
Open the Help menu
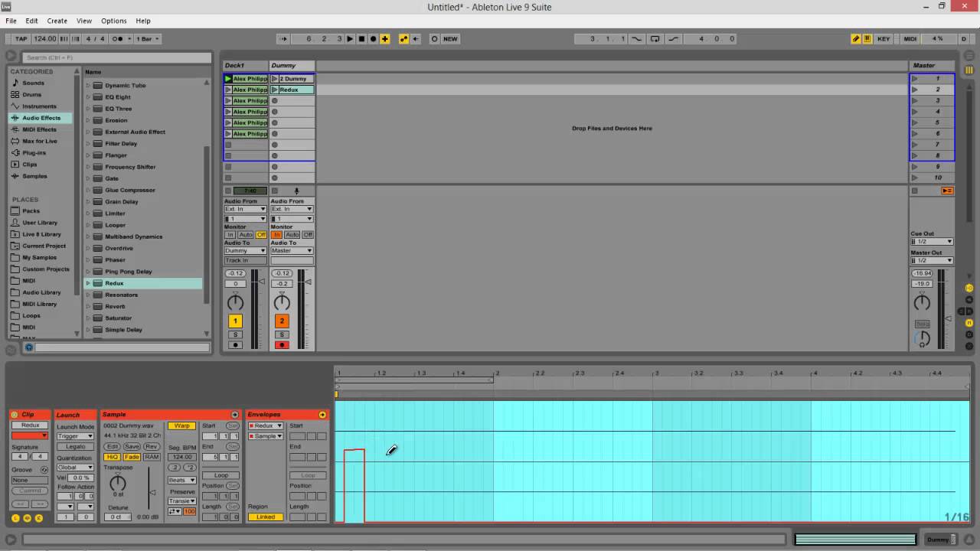pyautogui.click(x=143, y=21)
